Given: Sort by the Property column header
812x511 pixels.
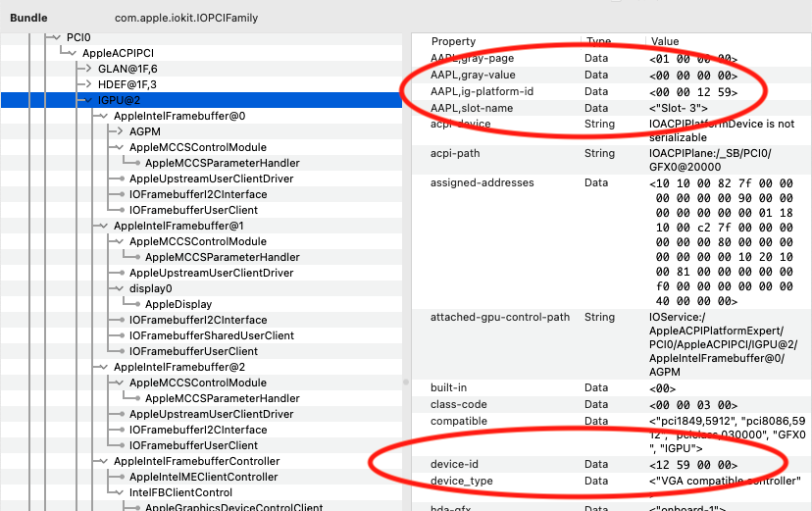Looking at the screenshot, I should pyautogui.click(x=453, y=41).
